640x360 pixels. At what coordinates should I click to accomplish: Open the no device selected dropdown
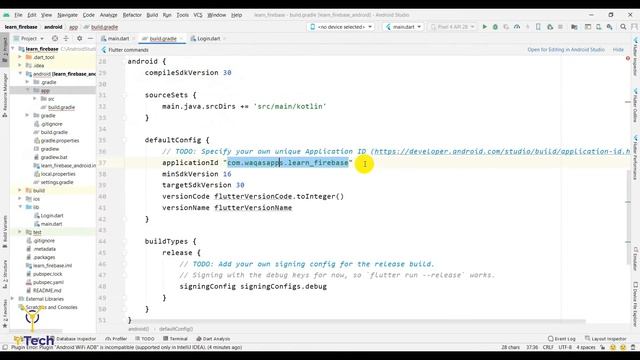(341, 27)
